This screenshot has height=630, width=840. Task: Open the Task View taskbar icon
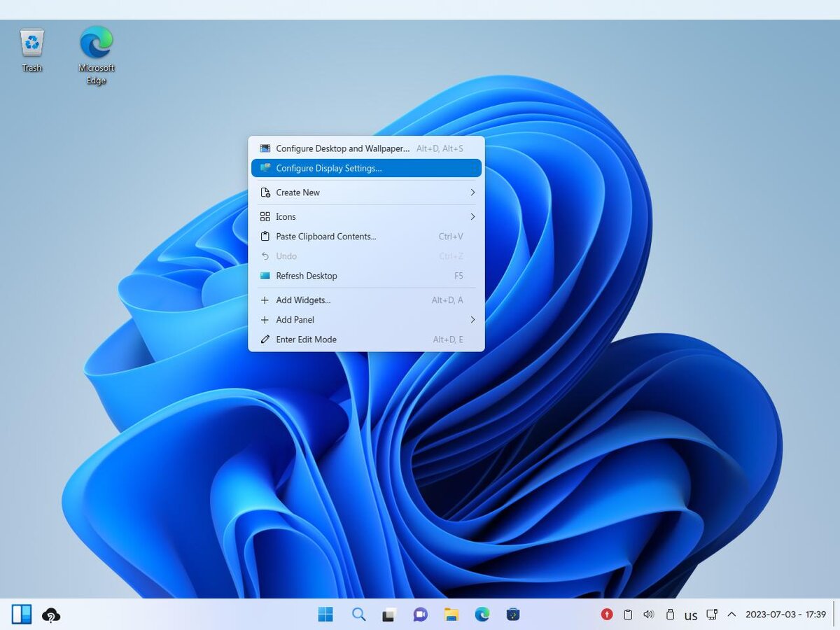click(x=389, y=615)
